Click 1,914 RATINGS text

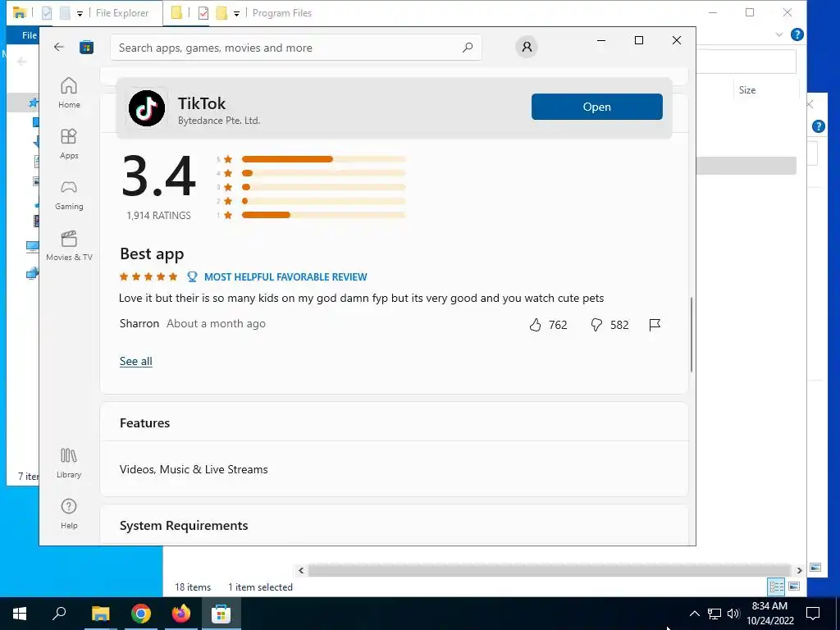pos(158,216)
